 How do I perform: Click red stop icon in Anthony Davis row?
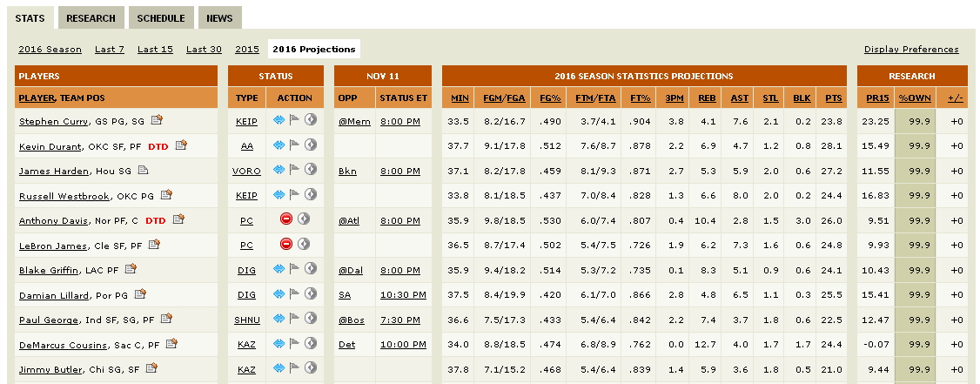click(x=286, y=219)
